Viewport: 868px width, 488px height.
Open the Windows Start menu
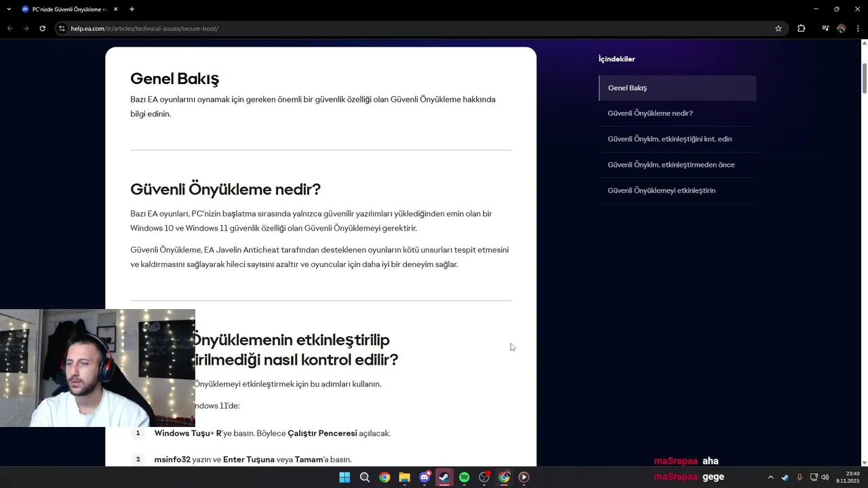coord(344,477)
